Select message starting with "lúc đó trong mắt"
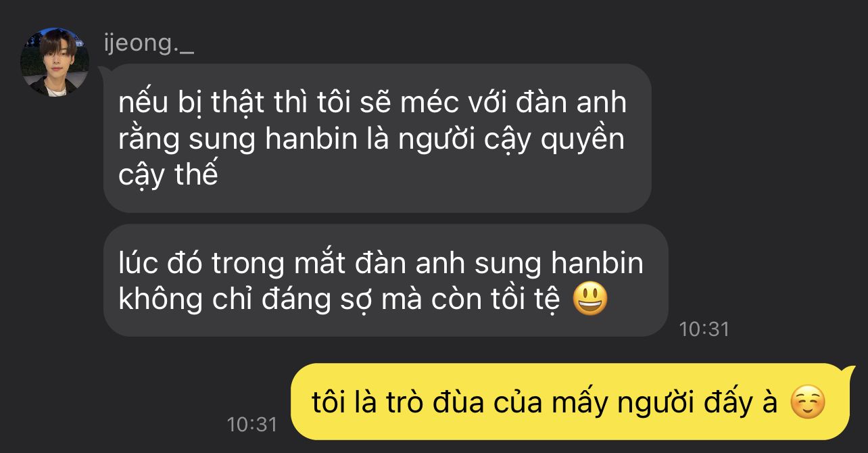The image size is (868, 453). [385, 281]
